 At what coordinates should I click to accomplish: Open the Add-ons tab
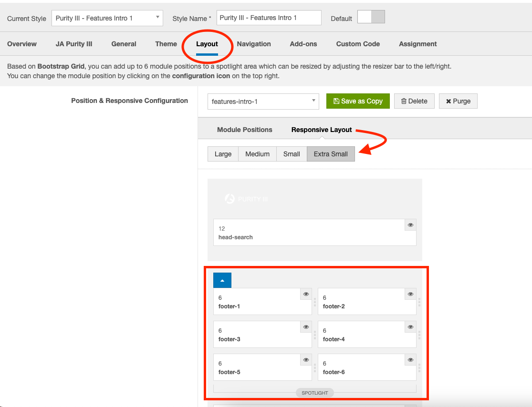coord(303,44)
